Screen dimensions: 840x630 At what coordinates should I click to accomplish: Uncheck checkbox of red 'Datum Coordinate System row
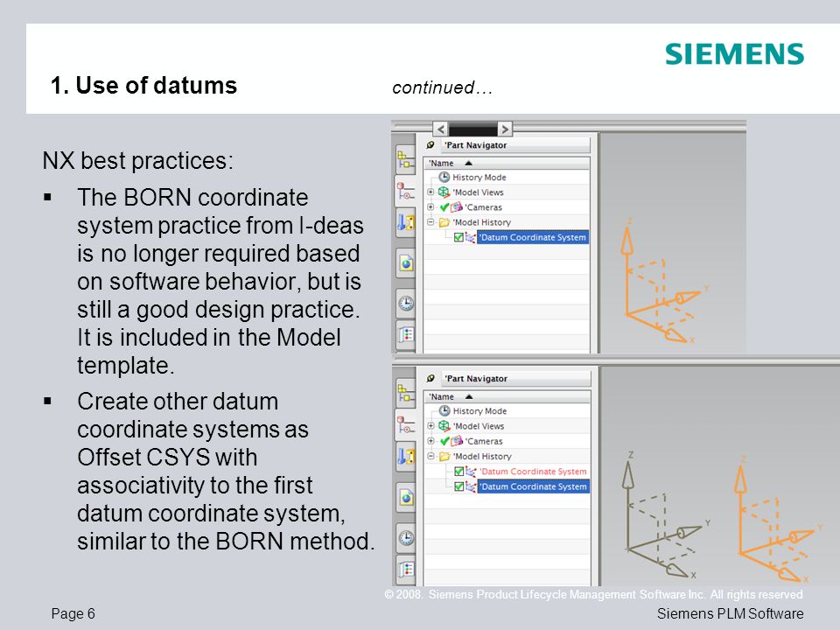[458, 472]
